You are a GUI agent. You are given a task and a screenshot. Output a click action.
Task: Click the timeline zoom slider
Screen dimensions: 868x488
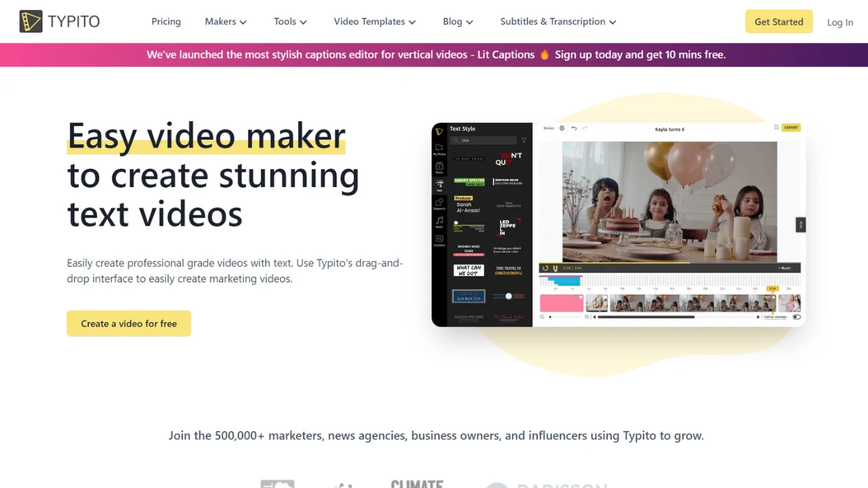pyautogui.click(x=564, y=317)
